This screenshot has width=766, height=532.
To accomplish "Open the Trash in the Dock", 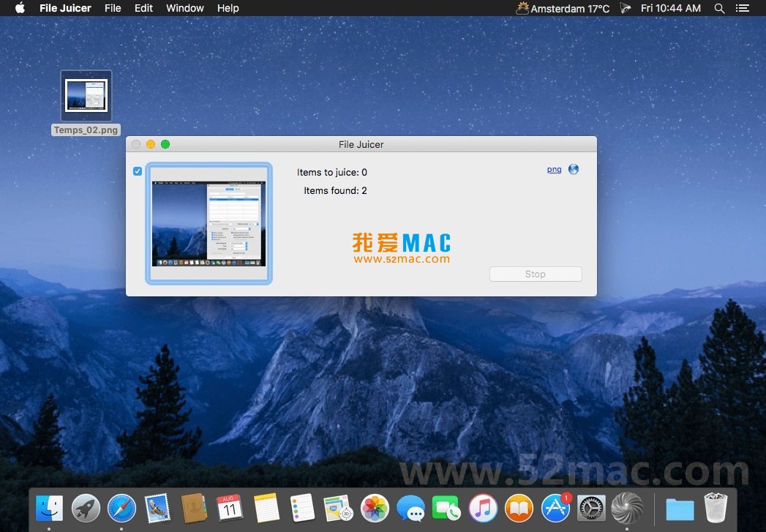I will 716,508.
